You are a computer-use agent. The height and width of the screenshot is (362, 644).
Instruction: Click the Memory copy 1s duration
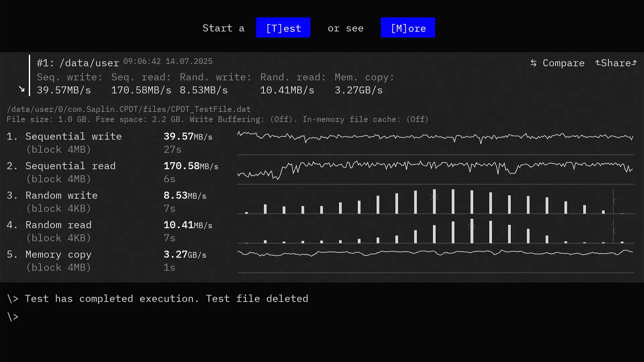169,267
